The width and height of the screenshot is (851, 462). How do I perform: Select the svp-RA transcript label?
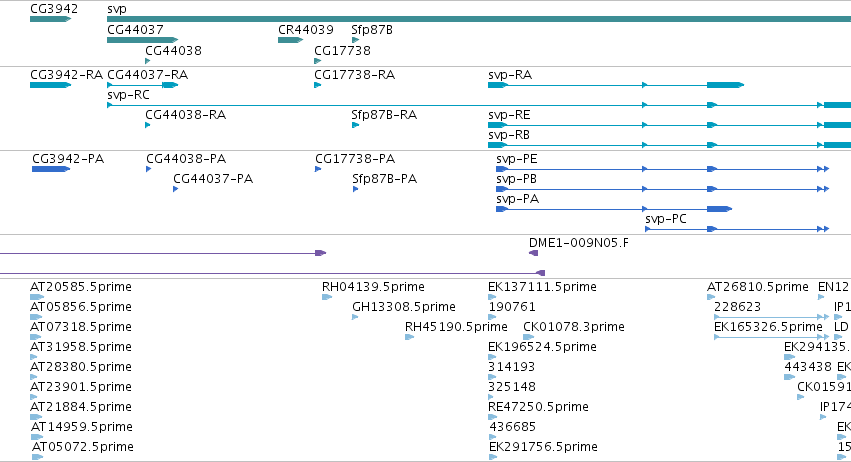coord(510,75)
